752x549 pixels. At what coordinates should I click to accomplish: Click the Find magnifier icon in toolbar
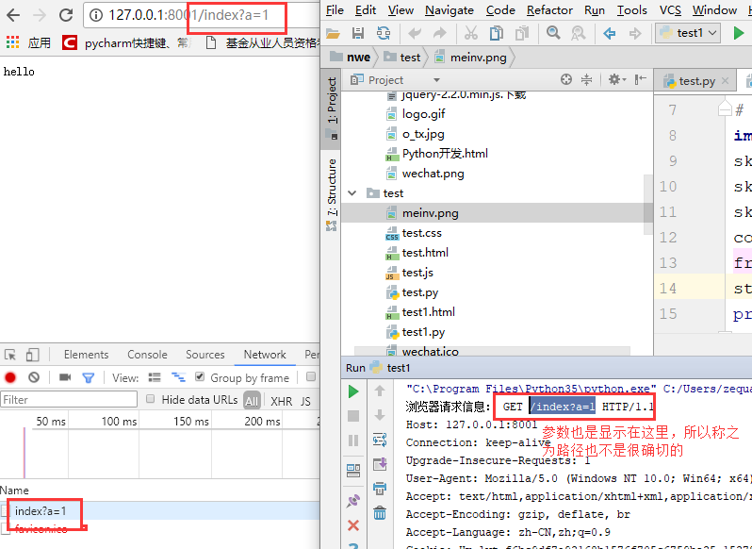(x=553, y=33)
